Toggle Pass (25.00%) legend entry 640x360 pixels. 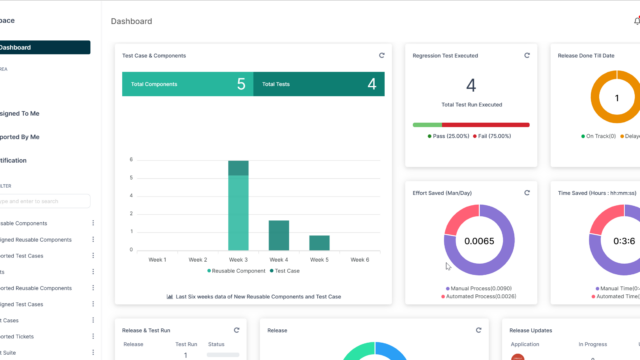point(448,136)
